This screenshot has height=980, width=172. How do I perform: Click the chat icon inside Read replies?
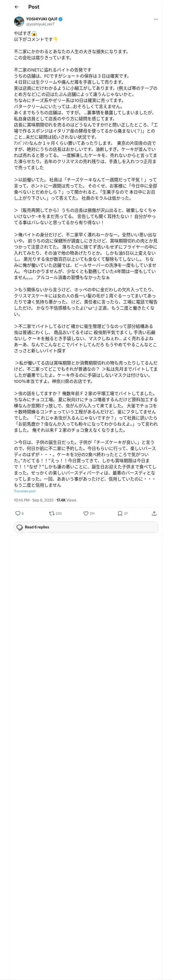20,527
